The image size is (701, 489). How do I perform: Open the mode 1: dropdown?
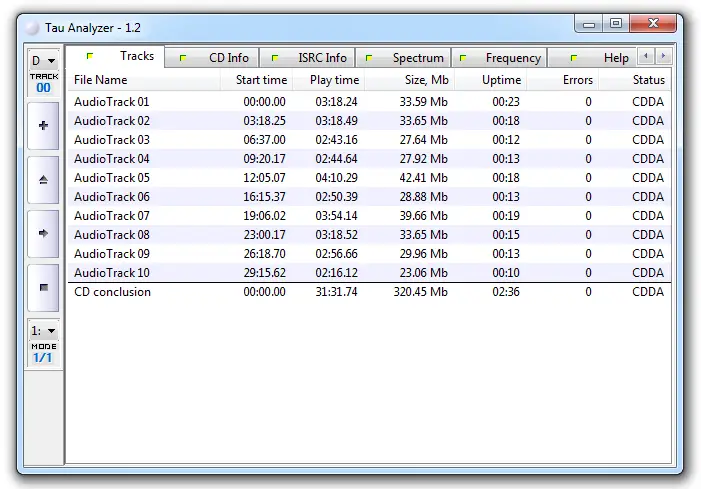click(43, 331)
